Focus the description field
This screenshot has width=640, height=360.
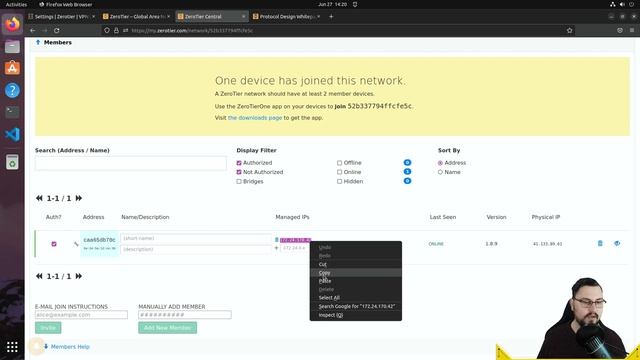click(196, 249)
